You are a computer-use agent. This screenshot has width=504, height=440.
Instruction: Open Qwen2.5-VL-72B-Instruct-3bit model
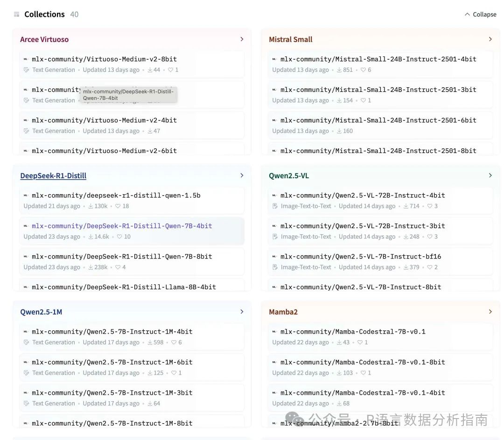(x=380, y=231)
